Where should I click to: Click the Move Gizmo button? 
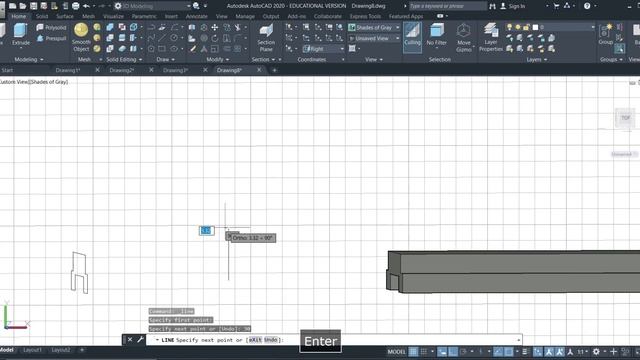[463, 38]
